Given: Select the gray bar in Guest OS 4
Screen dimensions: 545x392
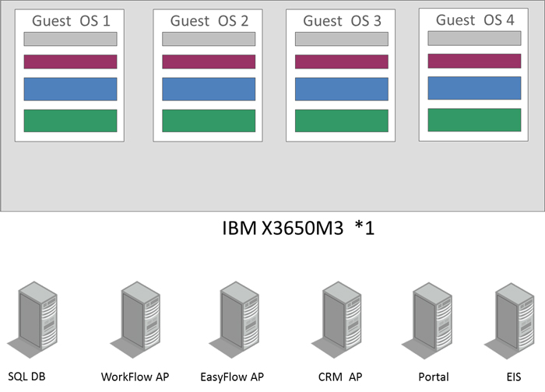Looking at the screenshot, I should 474,37.
